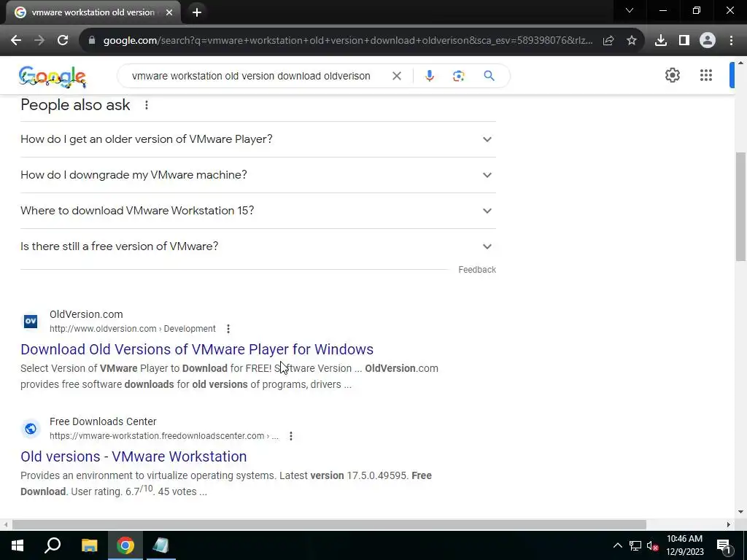The height and width of the screenshot is (560, 747).
Task: Expand 'Is there still a free version' question
Action: click(258, 246)
